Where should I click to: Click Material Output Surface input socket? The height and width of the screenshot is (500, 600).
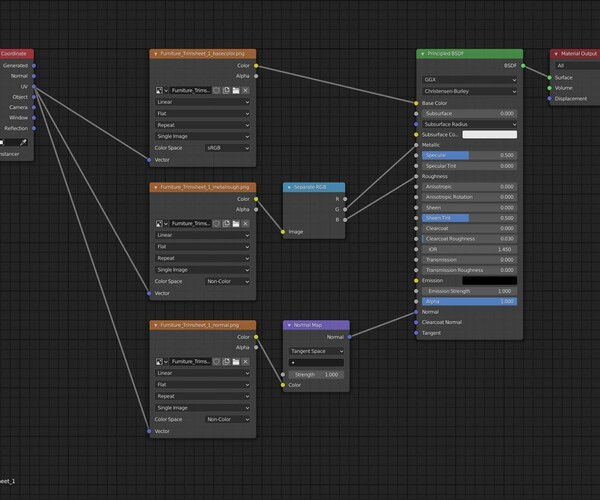coord(550,78)
